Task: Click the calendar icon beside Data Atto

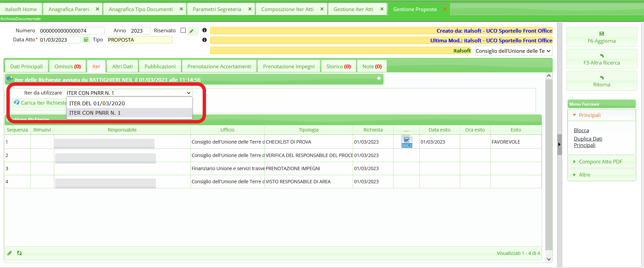Action: [86, 40]
